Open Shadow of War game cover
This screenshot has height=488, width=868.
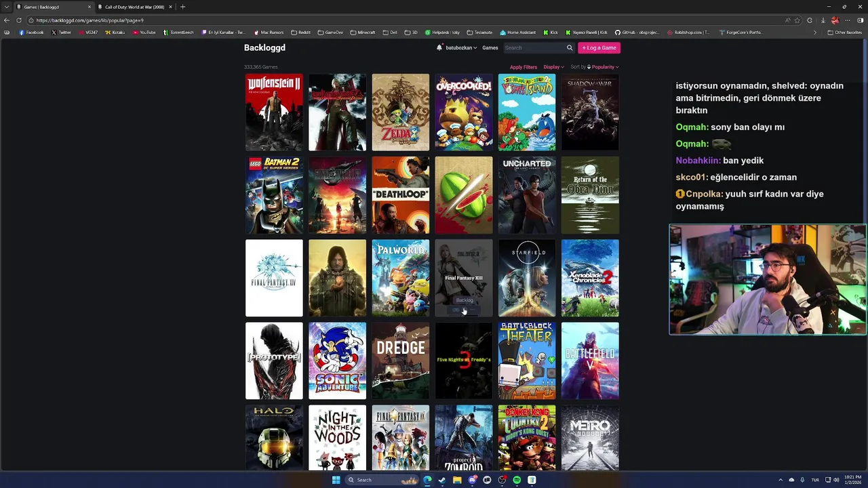tap(590, 113)
